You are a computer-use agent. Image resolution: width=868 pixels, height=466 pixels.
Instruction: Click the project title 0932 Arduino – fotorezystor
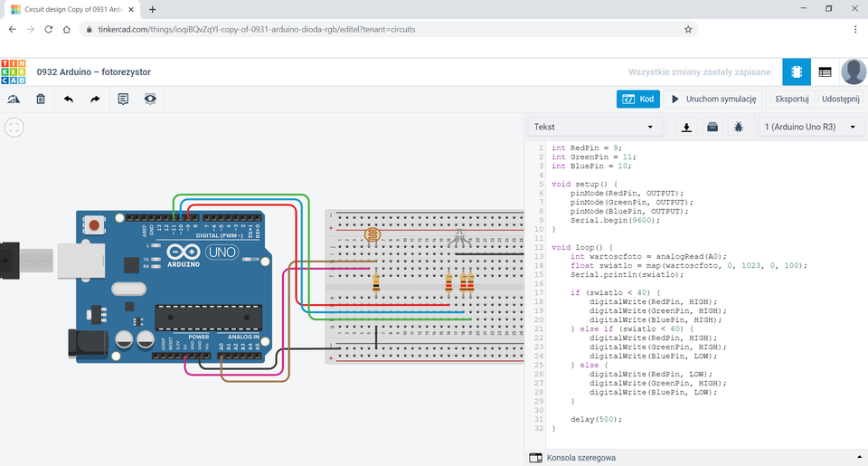(93, 72)
